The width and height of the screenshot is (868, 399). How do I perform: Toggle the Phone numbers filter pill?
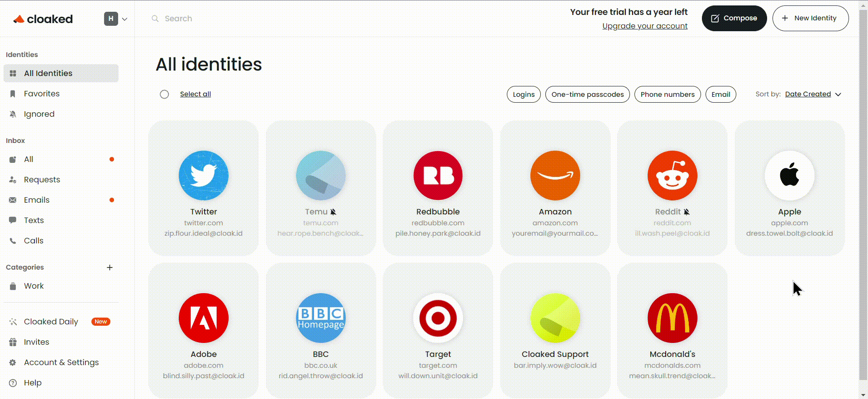point(668,95)
